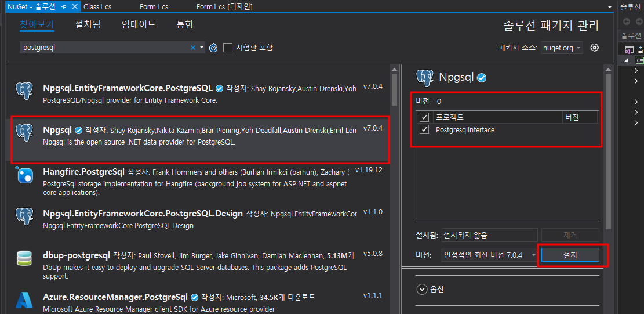Click the C# project icon in Solution Explorer
The height and width of the screenshot is (314, 644).
[639, 60]
